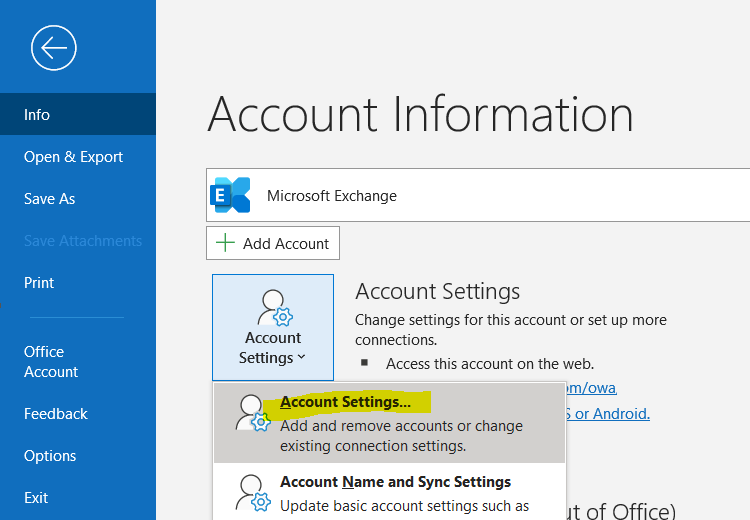Open the Open & Export page
This screenshot has width=750, height=520.
click(x=78, y=156)
